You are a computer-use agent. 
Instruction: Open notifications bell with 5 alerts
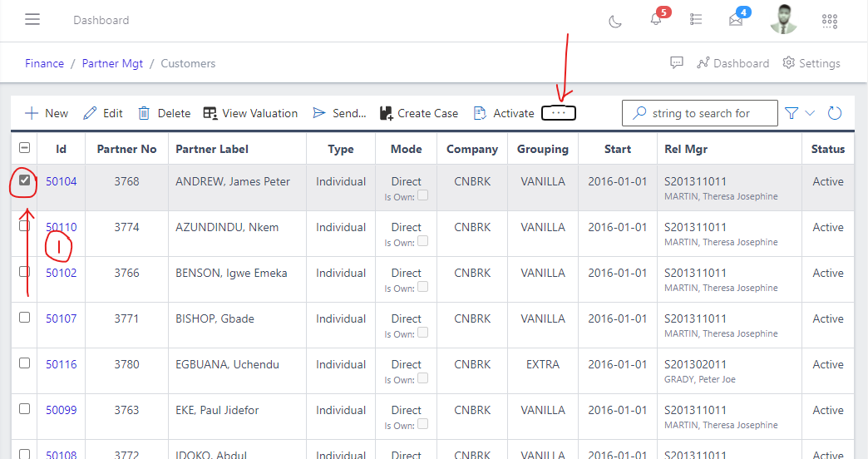click(x=656, y=21)
